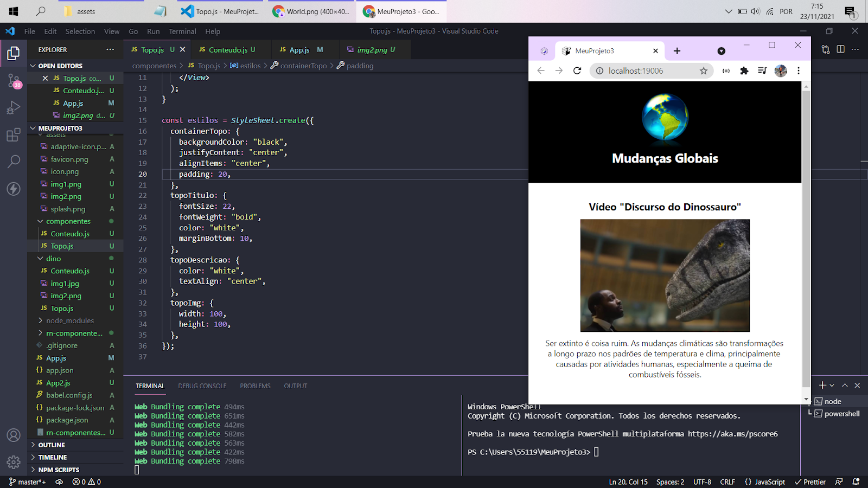Select the powershell terminal instance

[835, 414]
